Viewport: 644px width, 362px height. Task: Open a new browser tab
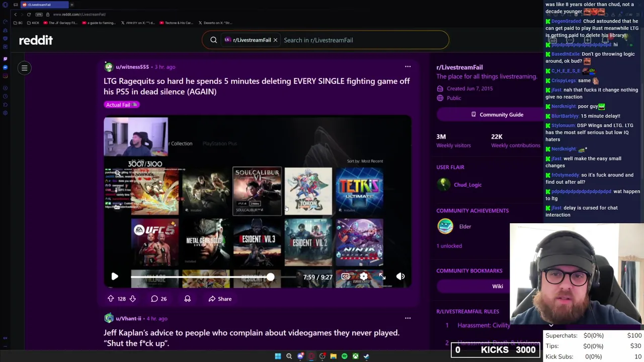coord(71,5)
